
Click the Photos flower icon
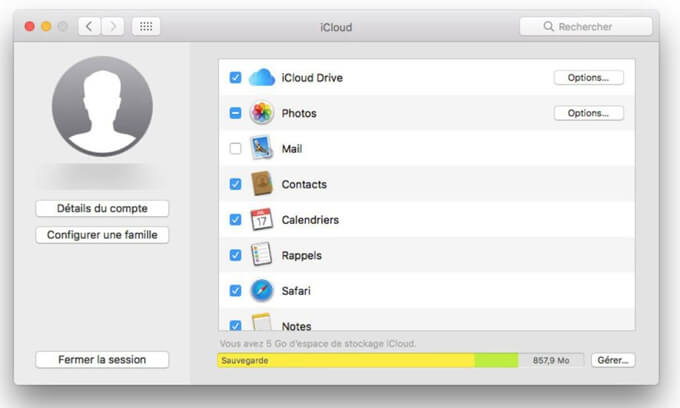[x=262, y=113]
